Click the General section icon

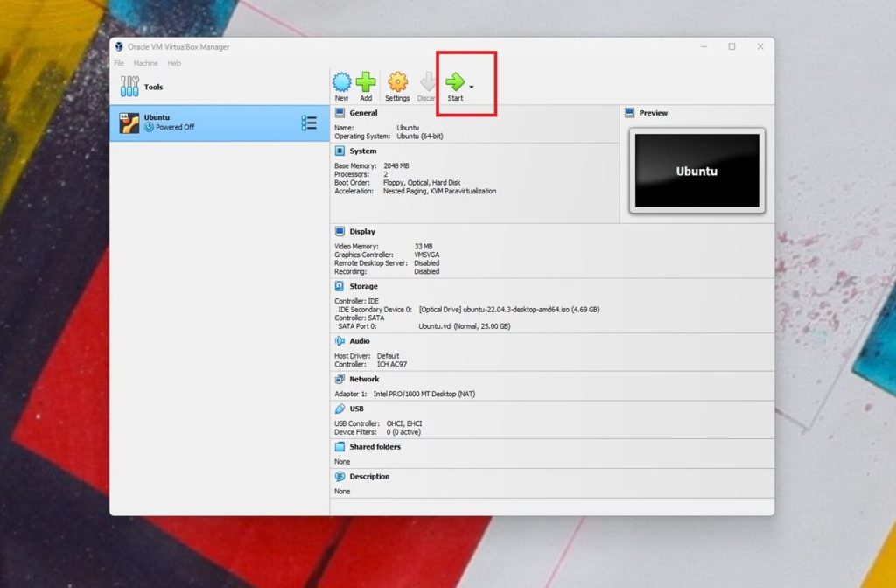(x=340, y=113)
